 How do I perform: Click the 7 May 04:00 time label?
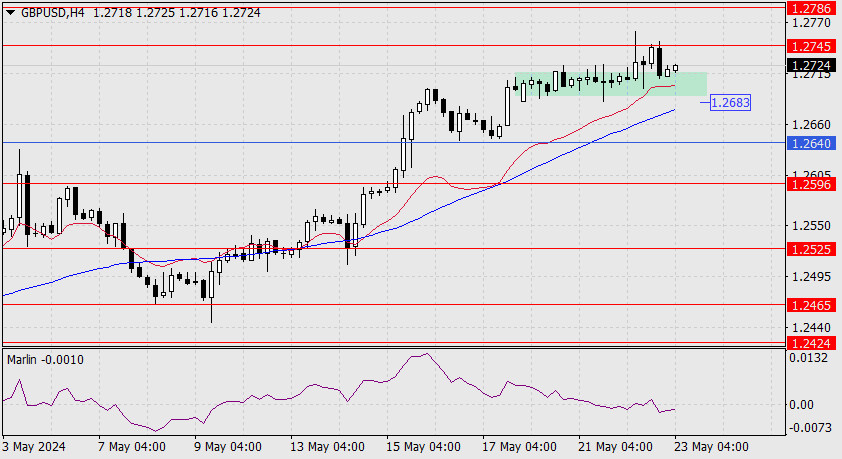coord(132,447)
